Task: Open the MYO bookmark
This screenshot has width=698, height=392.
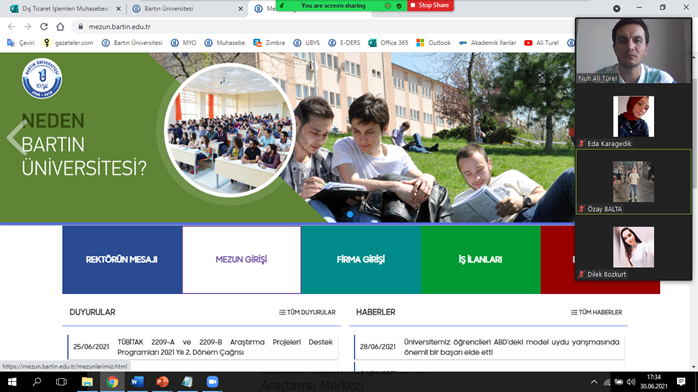Action: tap(183, 43)
